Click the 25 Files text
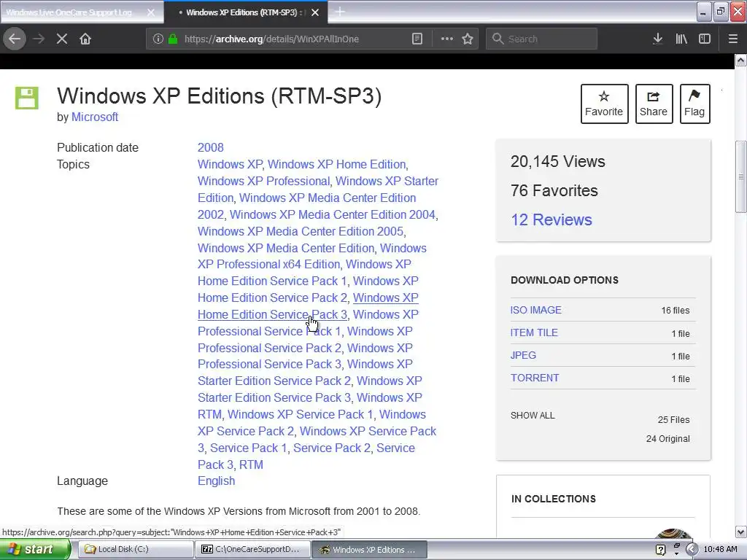747x560 pixels. pyautogui.click(x=673, y=419)
